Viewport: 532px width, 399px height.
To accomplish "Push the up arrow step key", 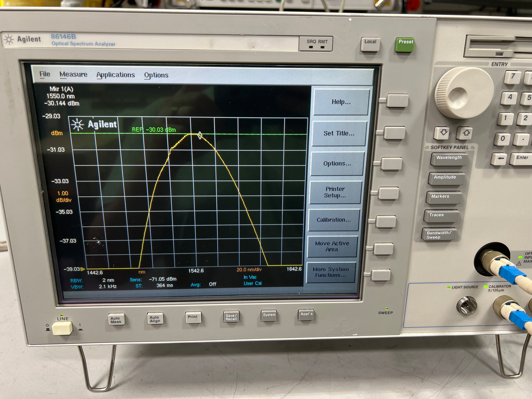I will tap(465, 133).
